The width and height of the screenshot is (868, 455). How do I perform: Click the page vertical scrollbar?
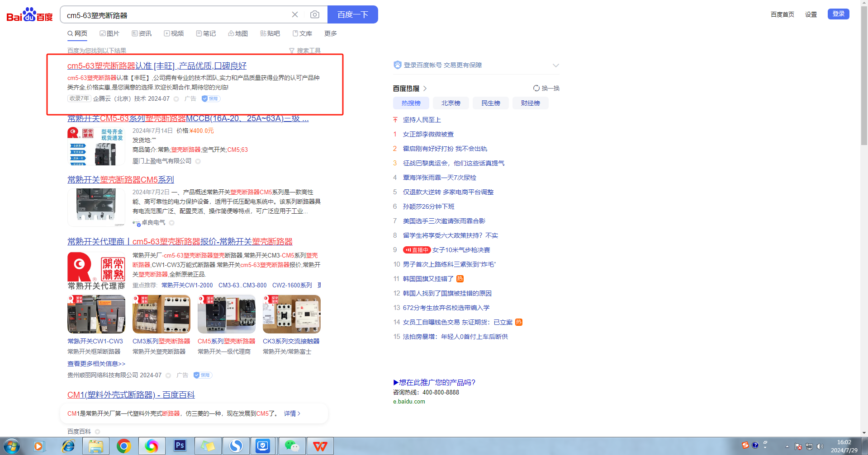point(864,90)
